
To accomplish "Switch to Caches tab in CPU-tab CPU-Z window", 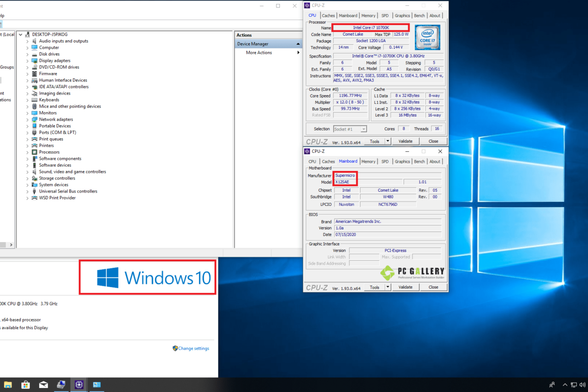I will click(328, 16).
